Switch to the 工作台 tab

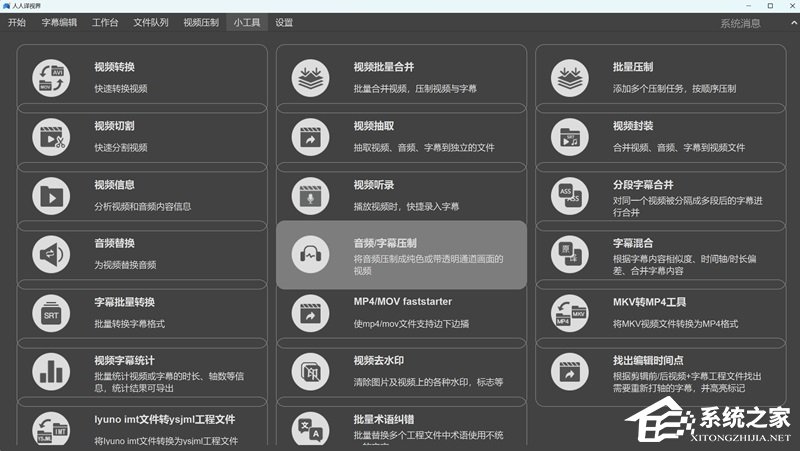[105, 22]
